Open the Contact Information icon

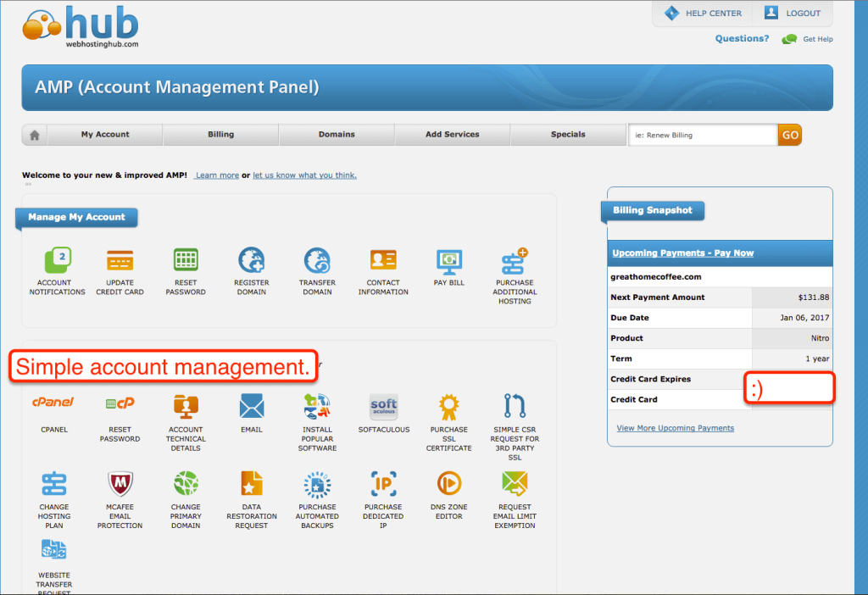click(x=383, y=259)
